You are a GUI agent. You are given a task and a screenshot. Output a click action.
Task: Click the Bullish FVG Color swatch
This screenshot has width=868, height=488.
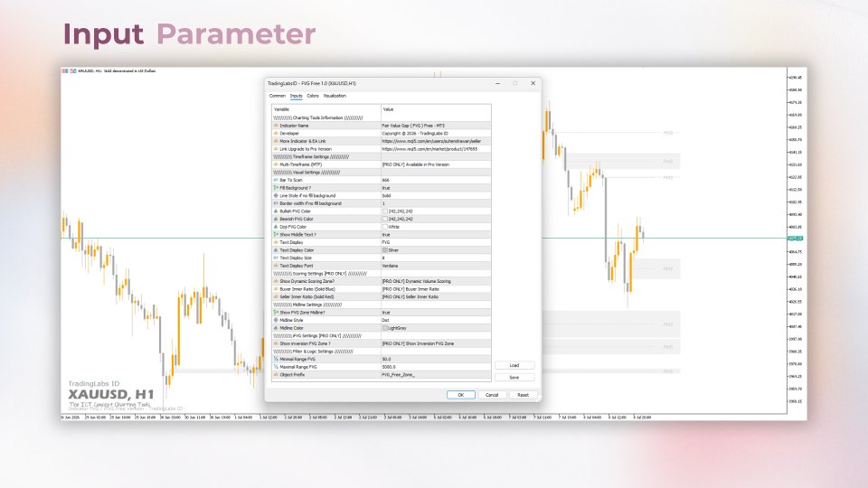coord(385,211)
